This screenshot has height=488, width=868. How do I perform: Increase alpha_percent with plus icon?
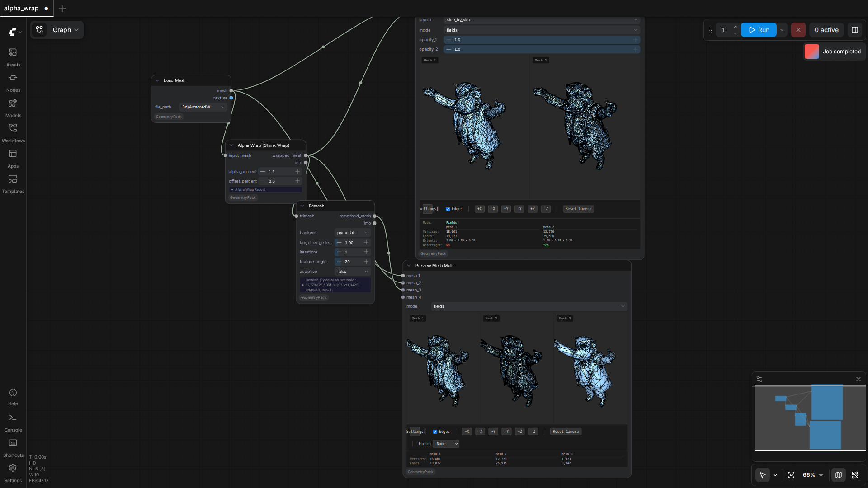coord(297,172)
